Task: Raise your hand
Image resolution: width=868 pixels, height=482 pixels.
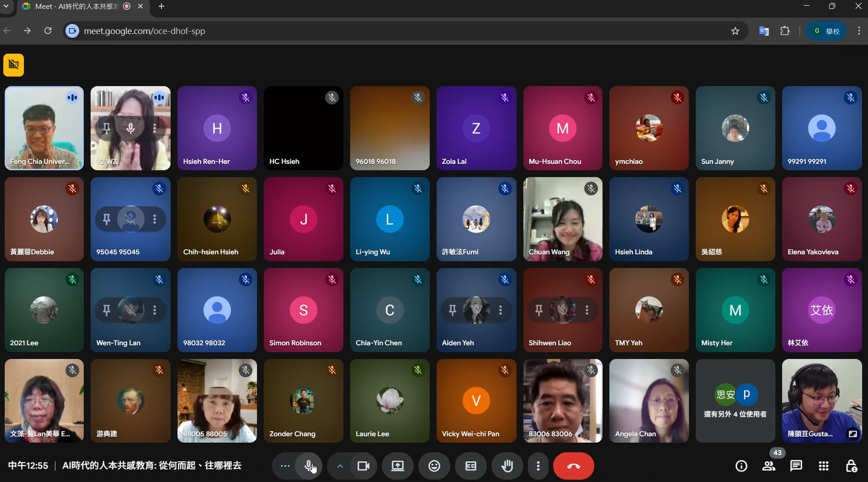Action: coord(507,466)
